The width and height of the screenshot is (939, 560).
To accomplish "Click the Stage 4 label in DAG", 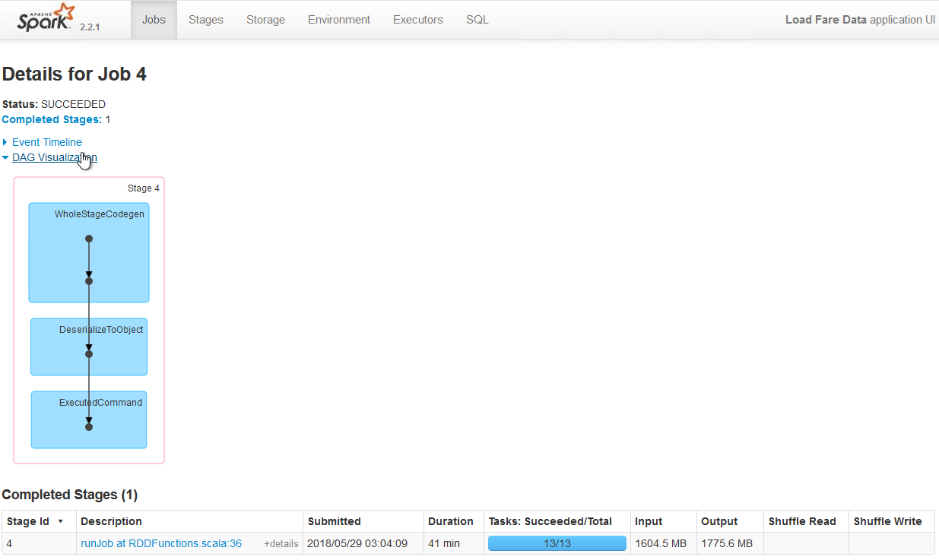I will pos(143,188).
